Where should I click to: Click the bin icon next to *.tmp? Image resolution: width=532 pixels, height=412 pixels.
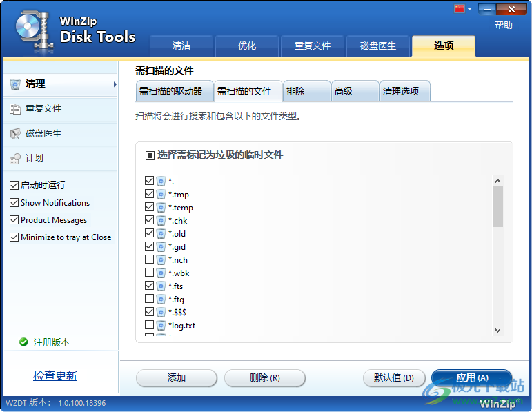pyautogui.click(x=161, y=195)
